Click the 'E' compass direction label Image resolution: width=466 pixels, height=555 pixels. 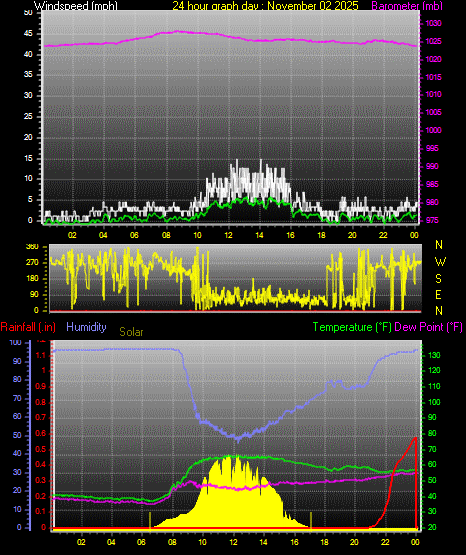tap(438, 294)
